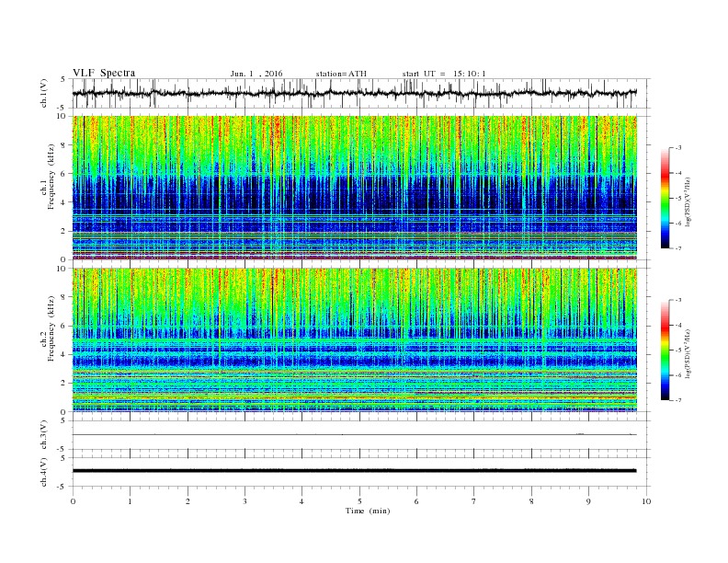
Task: Click time-axis tick label "0" at bottom
Action: coord(73,501)
